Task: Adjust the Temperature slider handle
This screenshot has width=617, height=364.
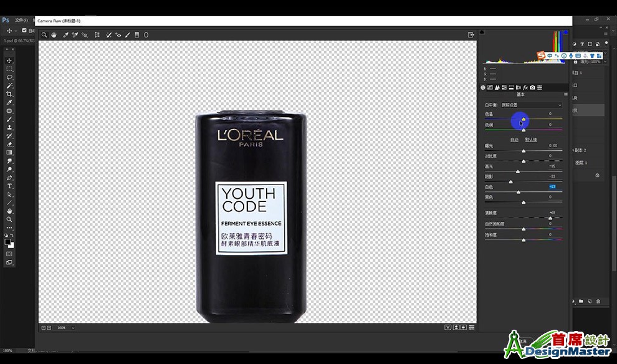Action: pyautogui.click(x=524, y=119)
